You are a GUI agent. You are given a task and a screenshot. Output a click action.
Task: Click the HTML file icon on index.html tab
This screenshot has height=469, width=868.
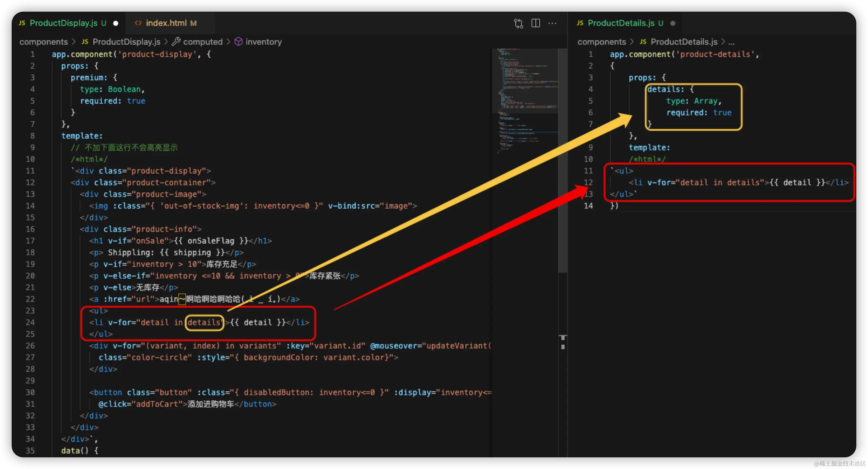click(x=138, y=23)
